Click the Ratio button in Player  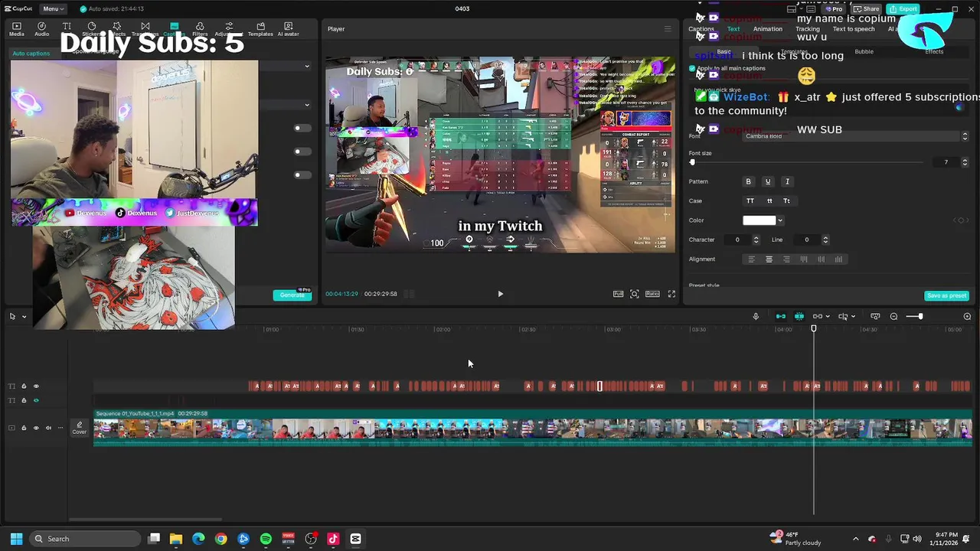point(652,294)
